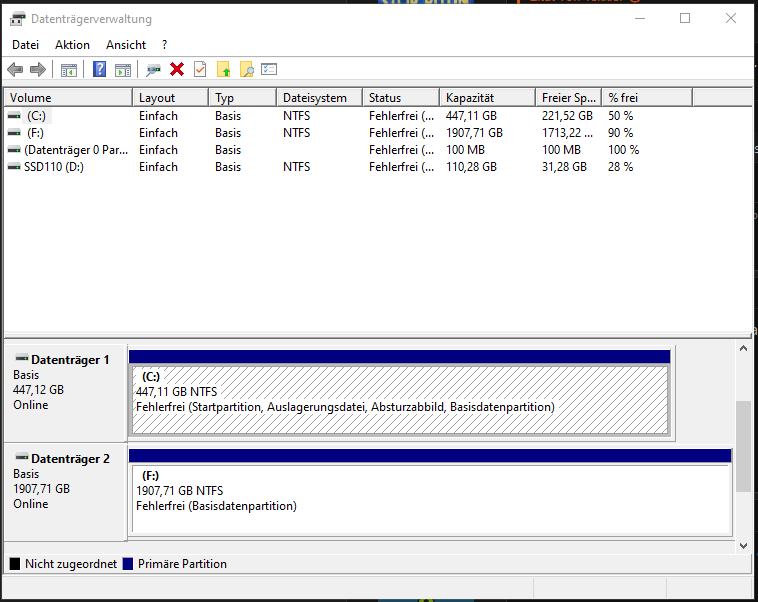Viewport: 758px width, 602px height.
Task: Sort by the Freier Sp... column header
Action: [x=569, y=98]
